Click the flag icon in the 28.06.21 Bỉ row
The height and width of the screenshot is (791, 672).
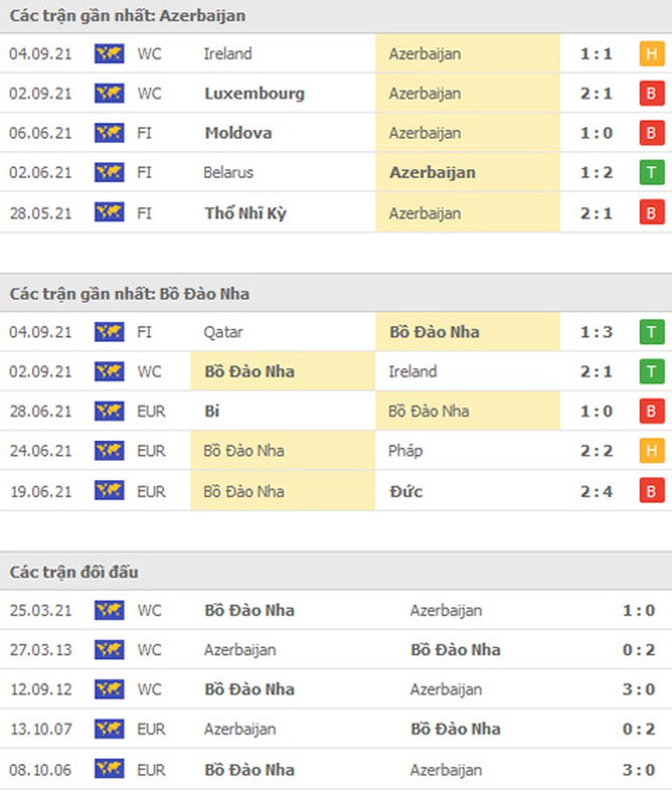pos(109,411)
